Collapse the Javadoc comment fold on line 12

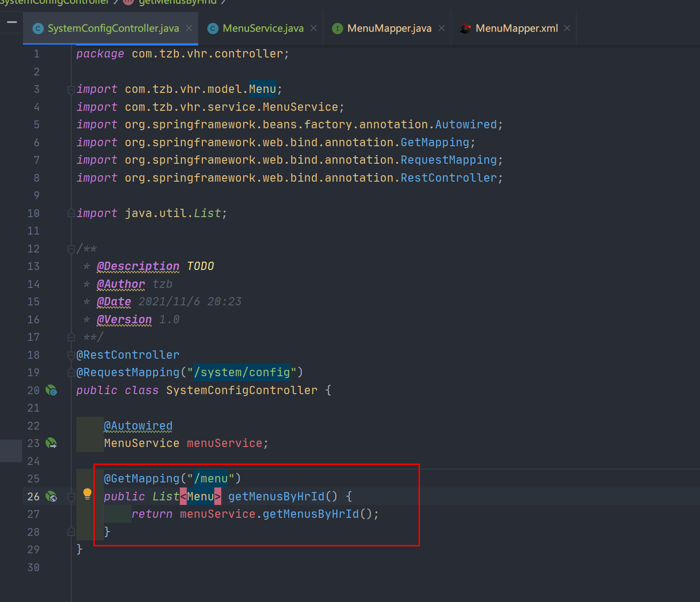[71, 249]
